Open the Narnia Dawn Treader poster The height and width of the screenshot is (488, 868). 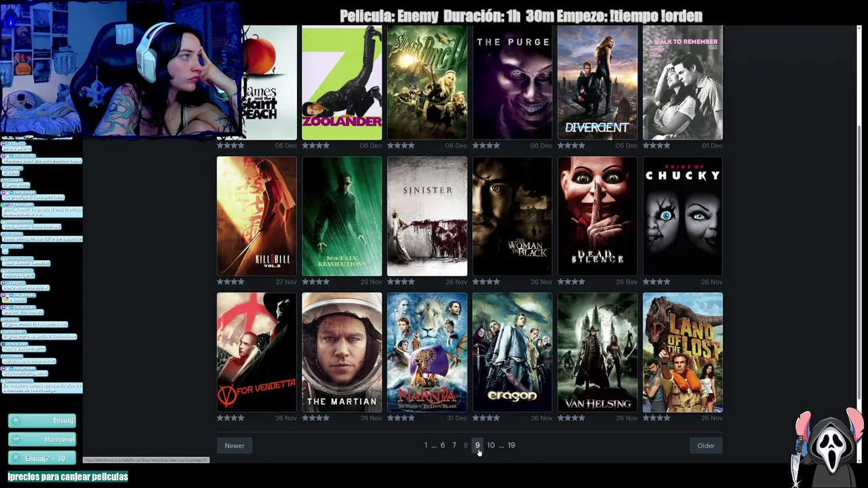point(427,352)
